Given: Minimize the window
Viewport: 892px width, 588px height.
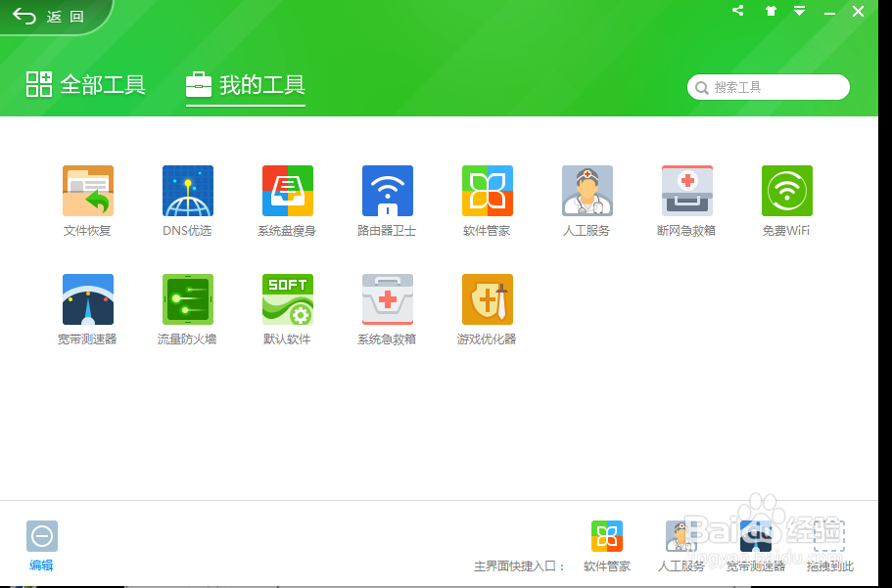Looking at the screenshot, I should click(830, 12).
